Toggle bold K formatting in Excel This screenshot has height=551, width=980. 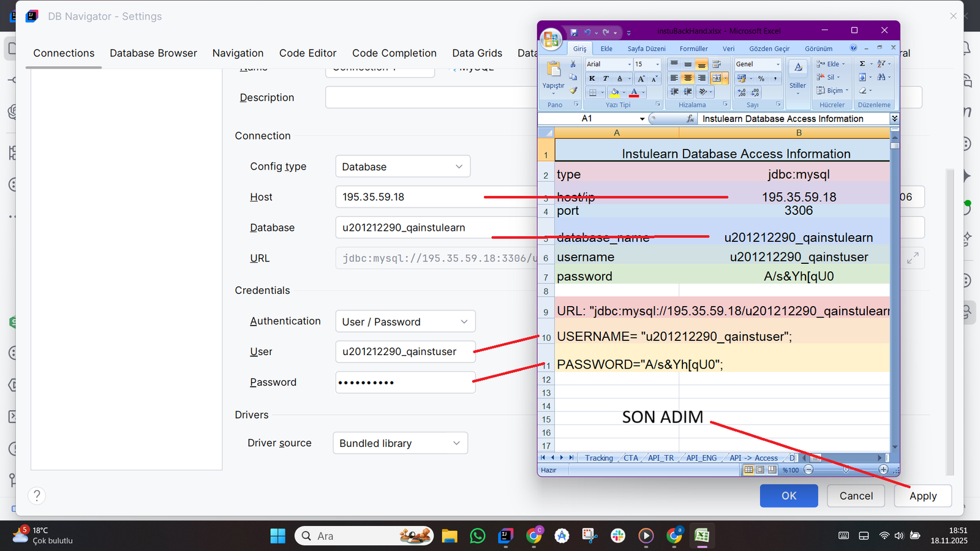[x=592, y=78]
